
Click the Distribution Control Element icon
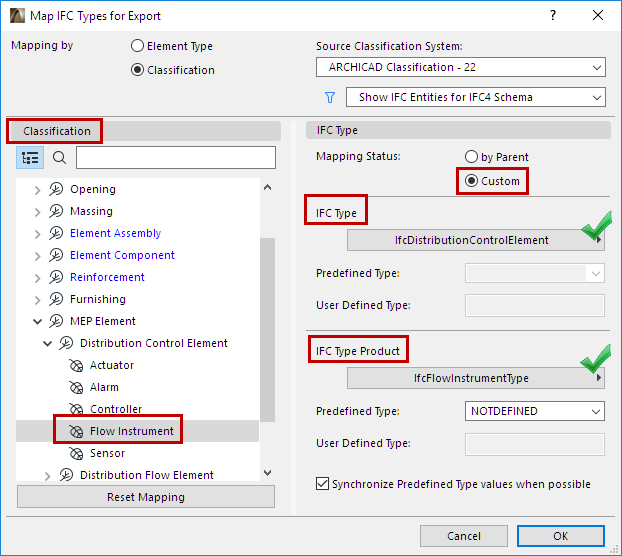66,343
